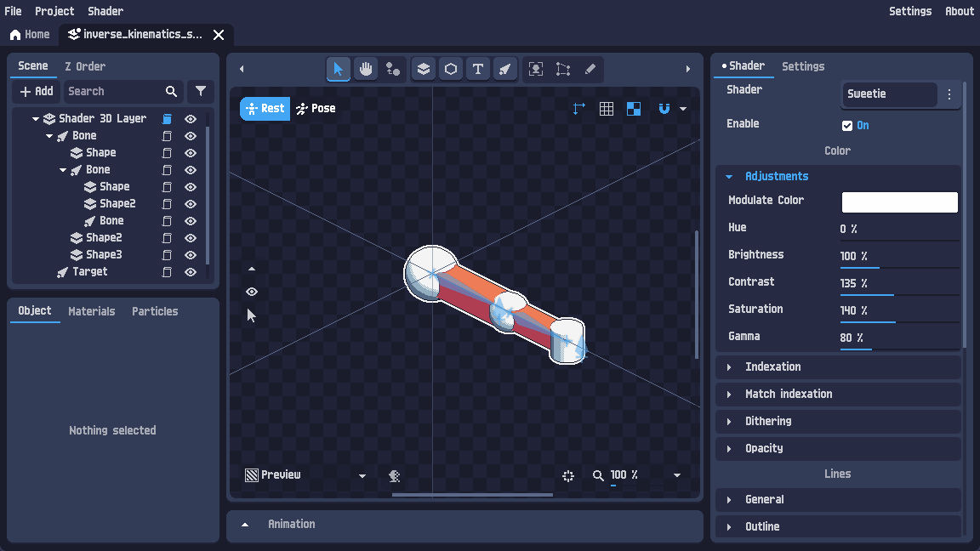Click the checkerboard transparency background icon
Image resolution: width=980 pixels, height=551 pixels.
pos(633,109)
